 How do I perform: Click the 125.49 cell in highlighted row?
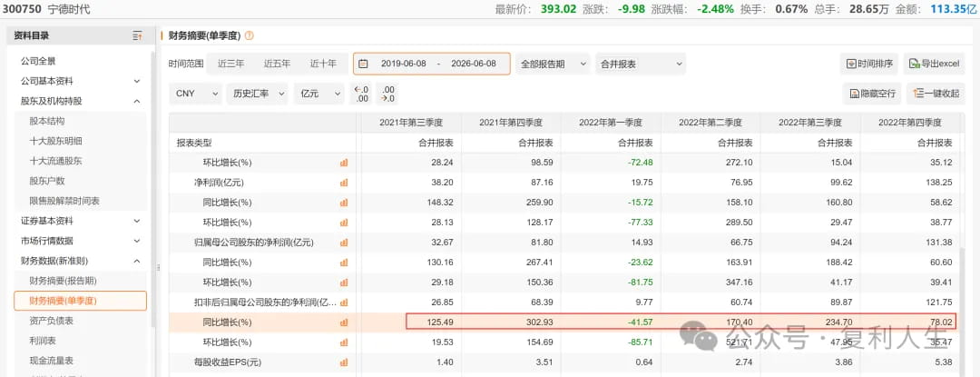coord(440,322)
